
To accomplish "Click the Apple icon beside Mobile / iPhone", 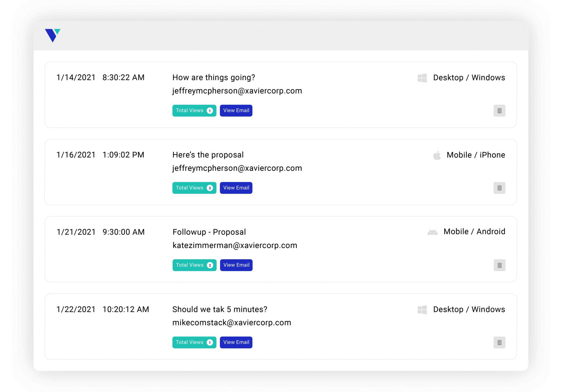I will coord(437,155).
